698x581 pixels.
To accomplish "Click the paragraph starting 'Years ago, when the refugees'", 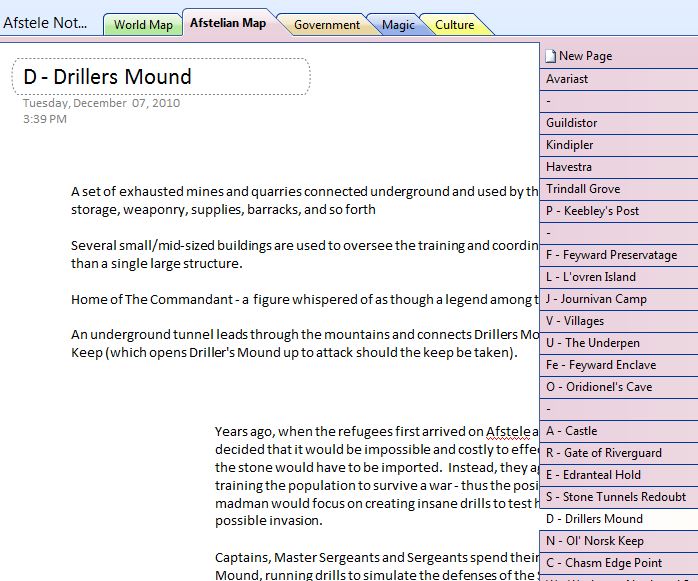I will click(x=377, y=476).
